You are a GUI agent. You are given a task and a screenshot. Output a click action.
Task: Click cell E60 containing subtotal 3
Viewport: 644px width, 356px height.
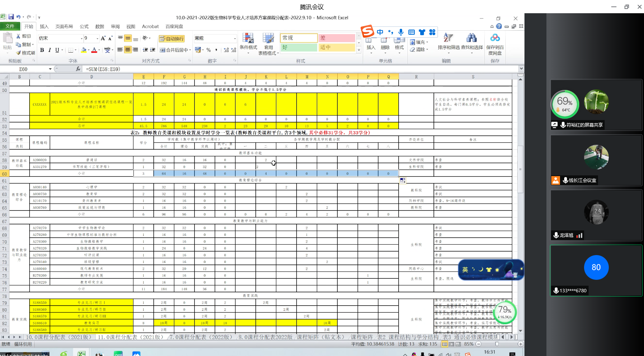[x=143, y=173]
